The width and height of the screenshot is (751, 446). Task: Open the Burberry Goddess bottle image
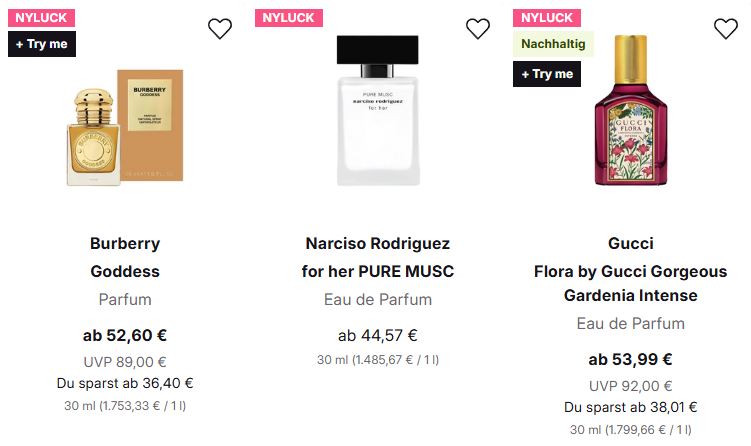click(x=125, y=127)
